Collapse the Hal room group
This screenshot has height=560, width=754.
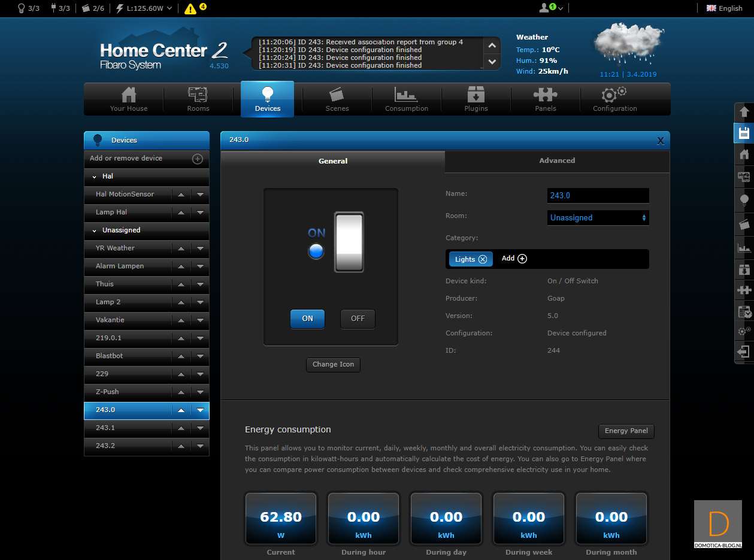point(95,177)
